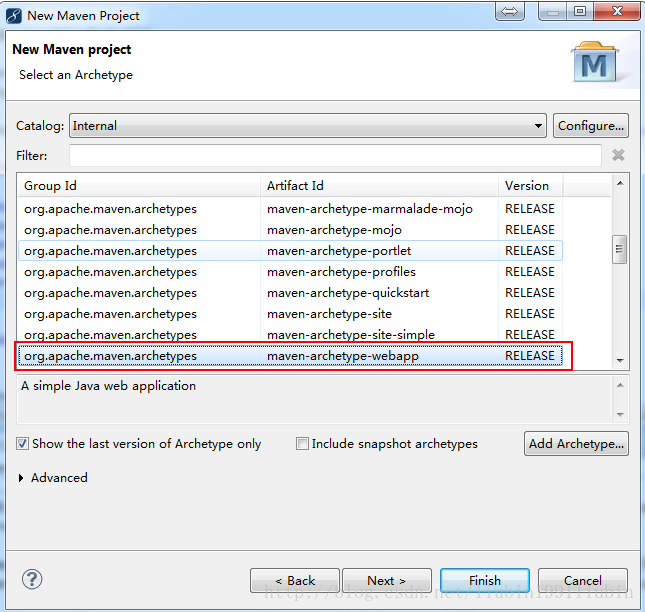Close the New Maven Project window
This screenshot has height=612, width=645.
[617, 11]
